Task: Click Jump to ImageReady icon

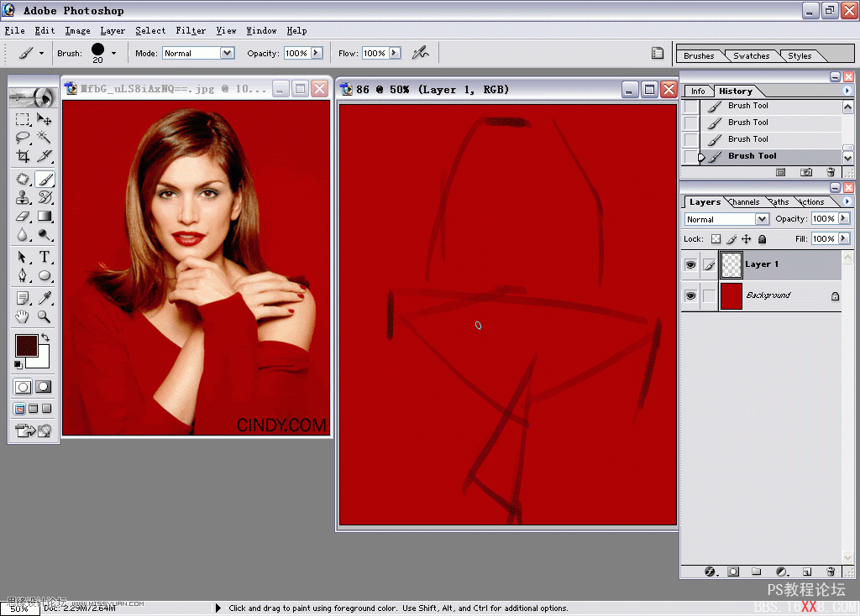Action: click(33, 431)
